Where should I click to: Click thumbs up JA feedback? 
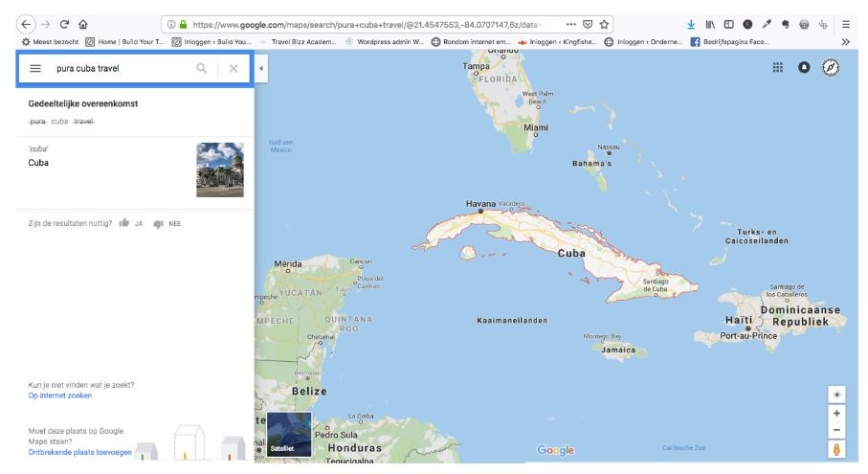131,223
